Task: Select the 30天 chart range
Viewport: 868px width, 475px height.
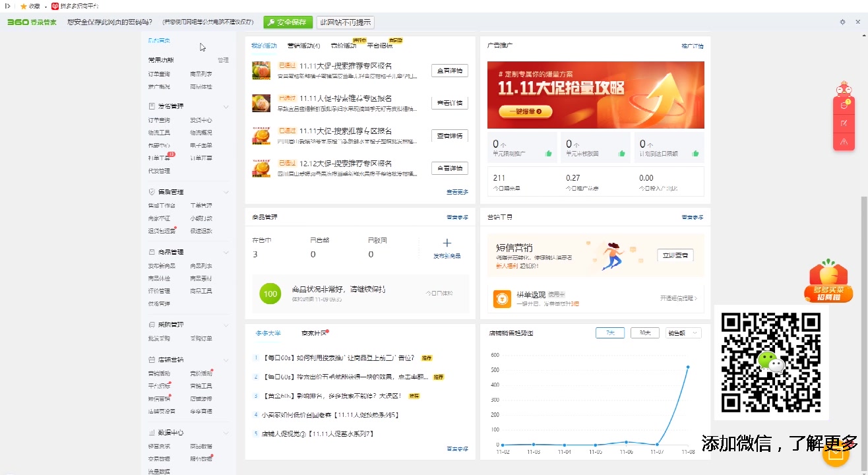Action: (645, 333)
